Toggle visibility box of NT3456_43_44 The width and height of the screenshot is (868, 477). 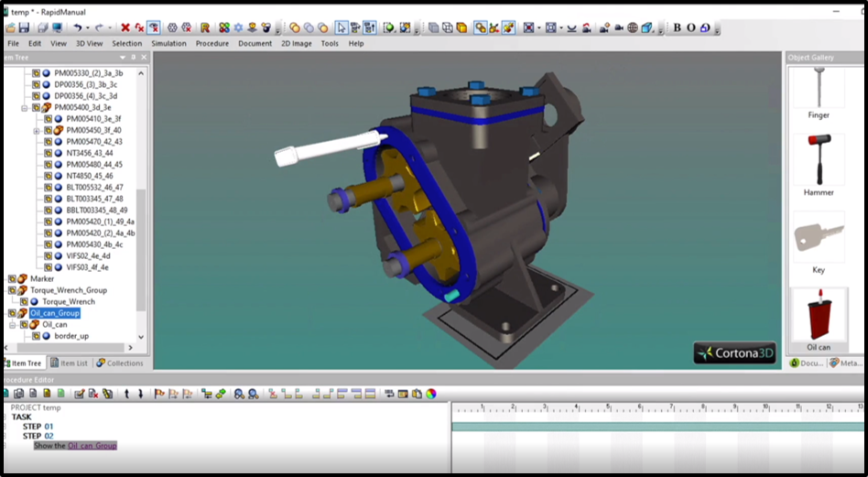(x=49, y=153)
